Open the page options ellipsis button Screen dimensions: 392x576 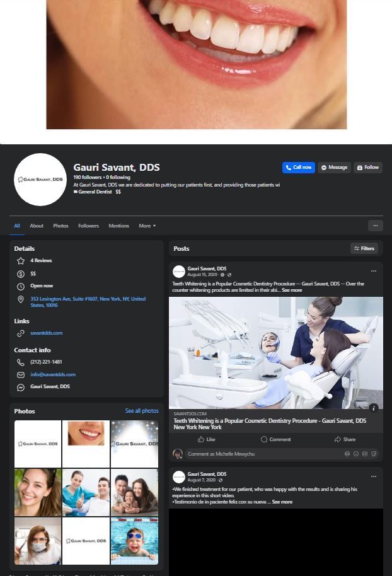point(376,226)
